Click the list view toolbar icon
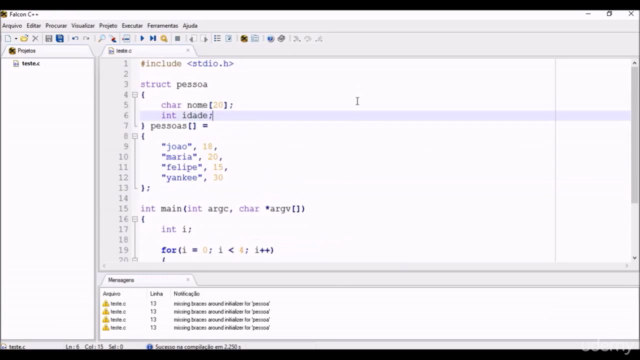 (x=217, y=38)
